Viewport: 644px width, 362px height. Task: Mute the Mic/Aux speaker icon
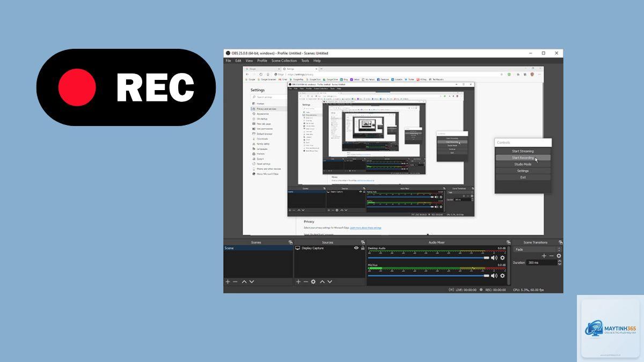(x=494, y=275)
